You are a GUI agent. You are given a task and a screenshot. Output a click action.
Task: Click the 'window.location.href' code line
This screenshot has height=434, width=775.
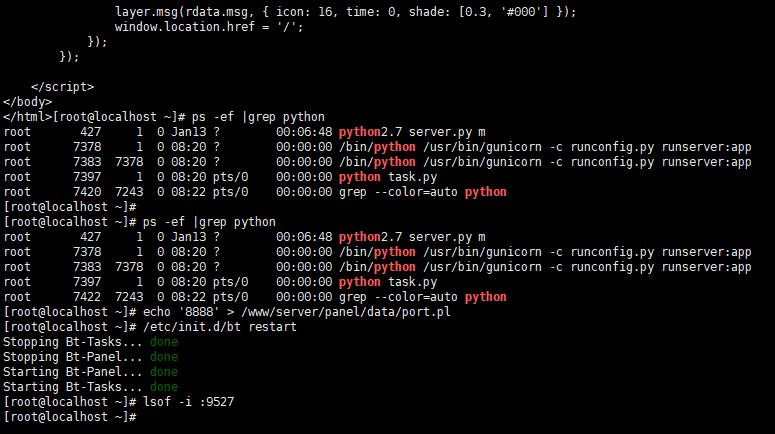[209, 27]
